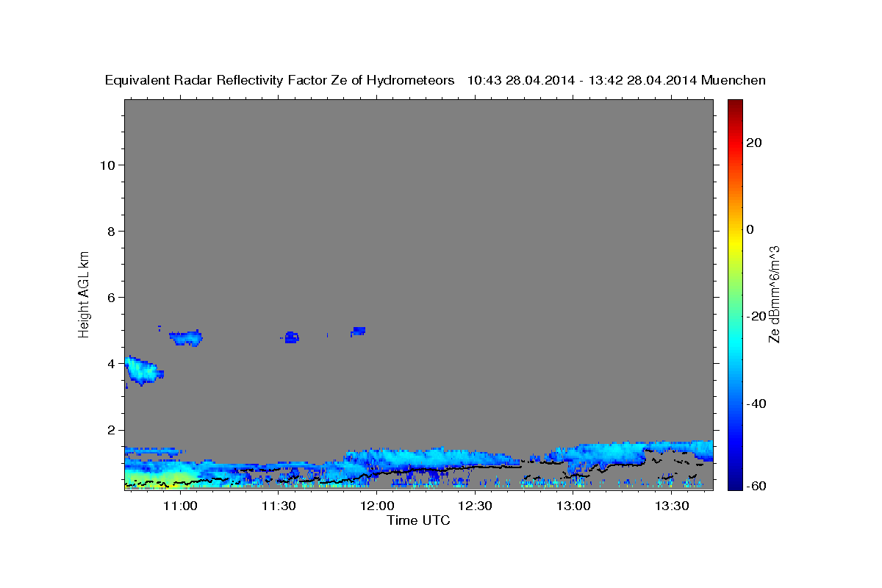Click the '20' colorbar tick label

tap(753, 143)
